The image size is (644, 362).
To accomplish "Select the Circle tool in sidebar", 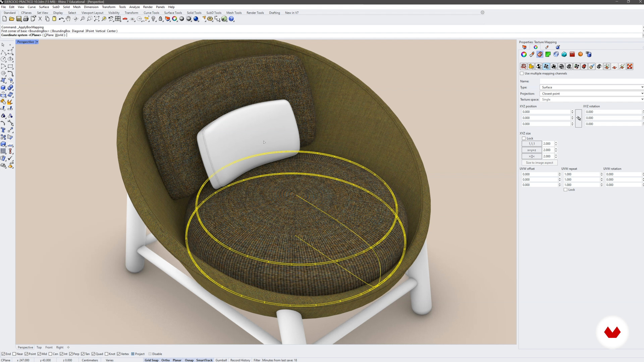I will point(3,59).
